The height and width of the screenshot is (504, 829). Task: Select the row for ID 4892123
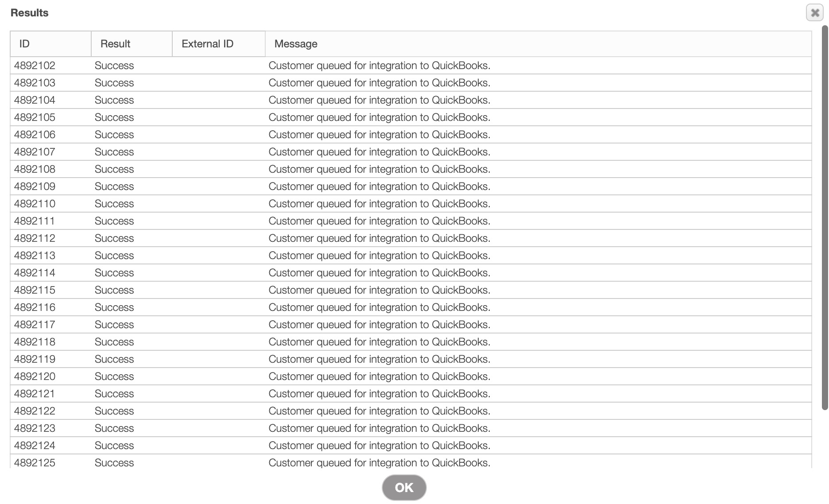tap(35, 428)
